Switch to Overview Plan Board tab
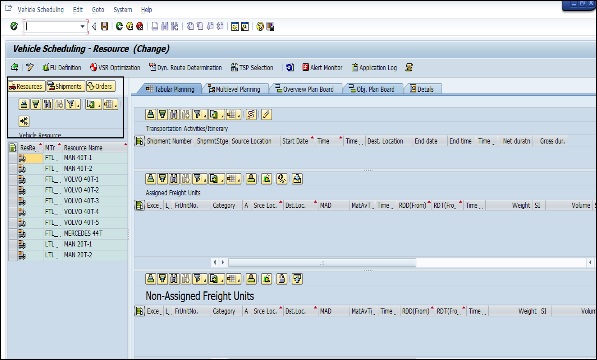Viewport: 597px width, 360px height. click(x=304, y=89)
